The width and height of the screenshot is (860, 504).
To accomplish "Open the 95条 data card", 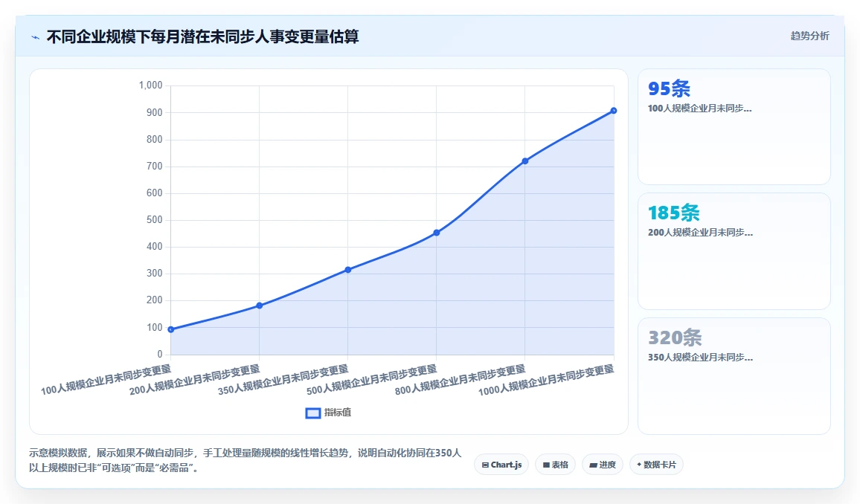I will tap(734, 126).
